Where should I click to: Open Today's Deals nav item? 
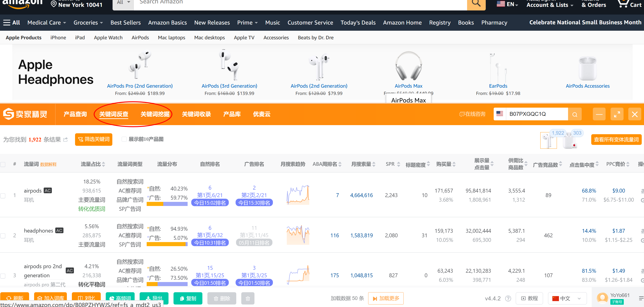click(x=358, y=23)
